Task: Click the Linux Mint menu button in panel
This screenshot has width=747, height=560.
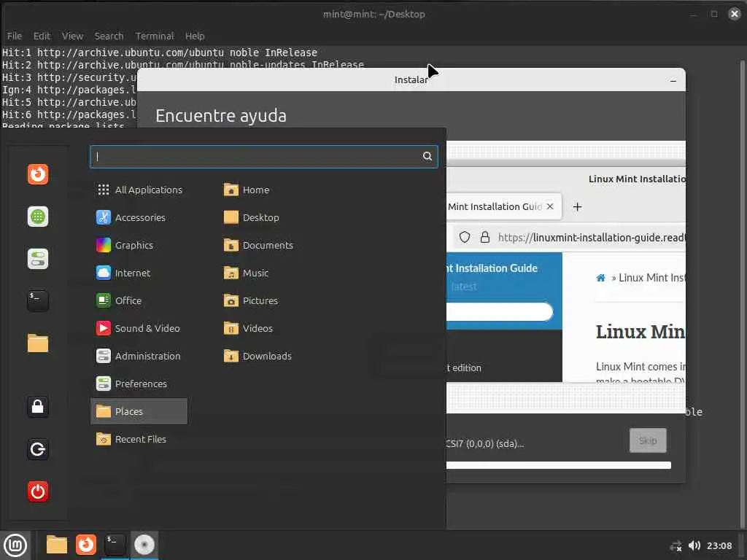Action: coord(15,545)
